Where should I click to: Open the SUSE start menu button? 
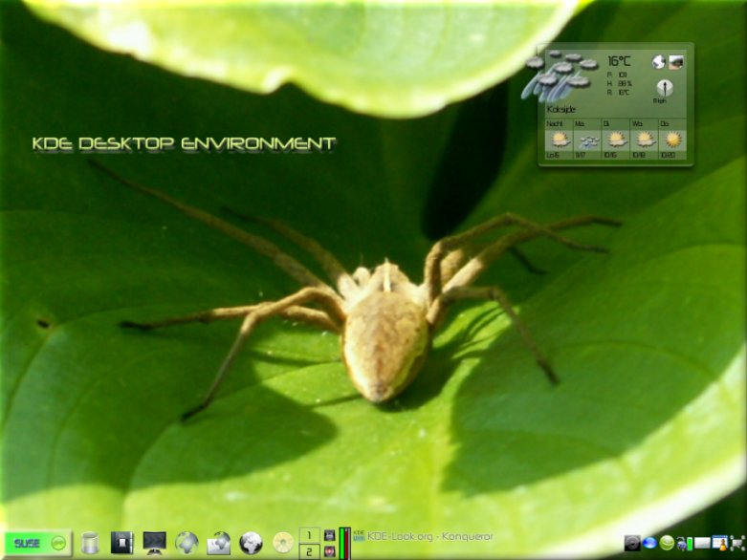point(38,543)
